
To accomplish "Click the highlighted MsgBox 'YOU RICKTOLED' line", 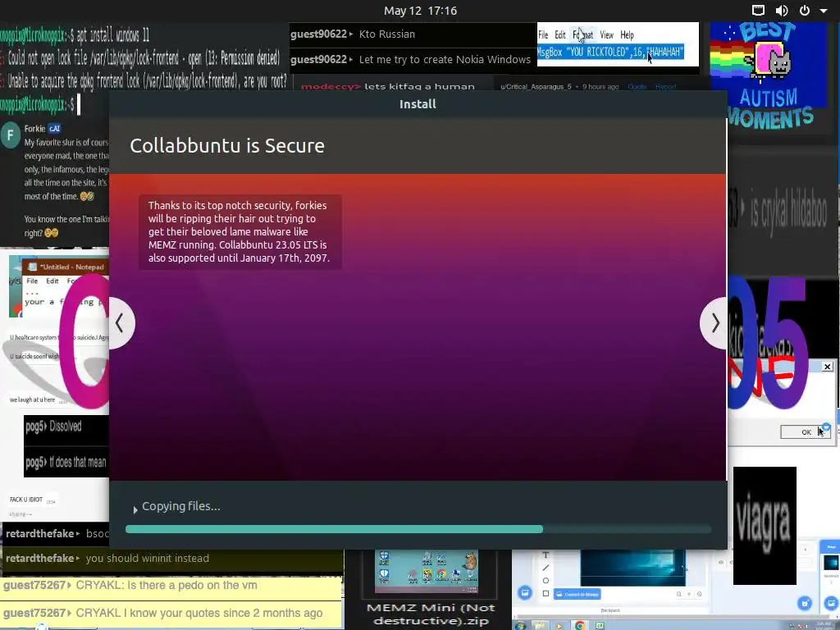I will coord(610,52).
